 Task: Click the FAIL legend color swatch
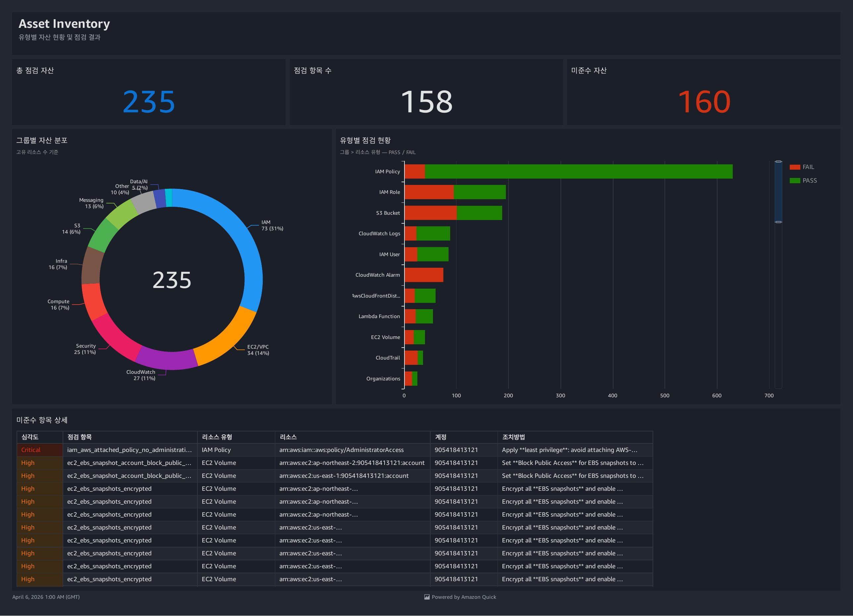[795, 167]
